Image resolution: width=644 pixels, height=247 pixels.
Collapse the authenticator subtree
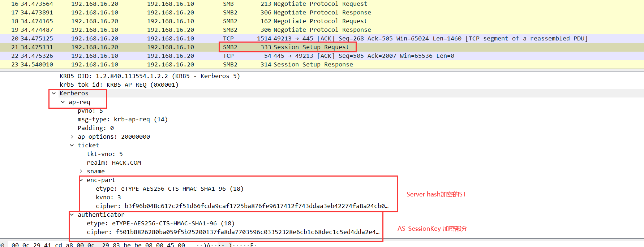(72, 215)
